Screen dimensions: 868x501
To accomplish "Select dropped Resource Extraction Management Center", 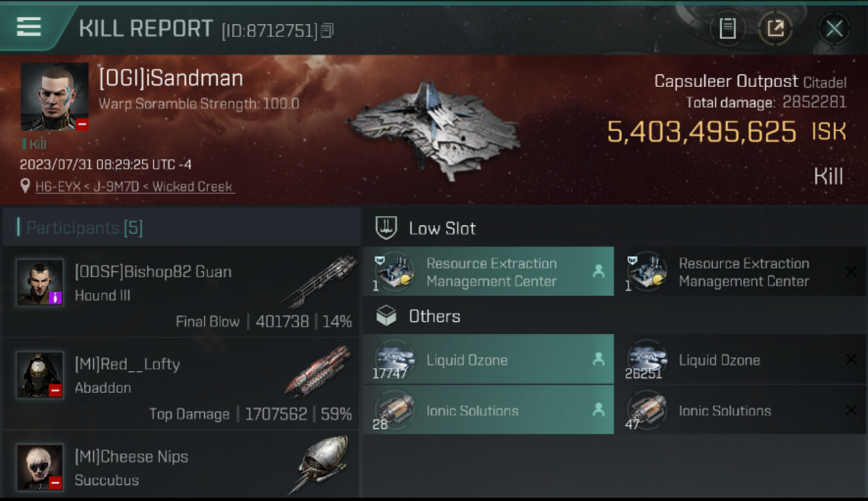I will (488, 271).
